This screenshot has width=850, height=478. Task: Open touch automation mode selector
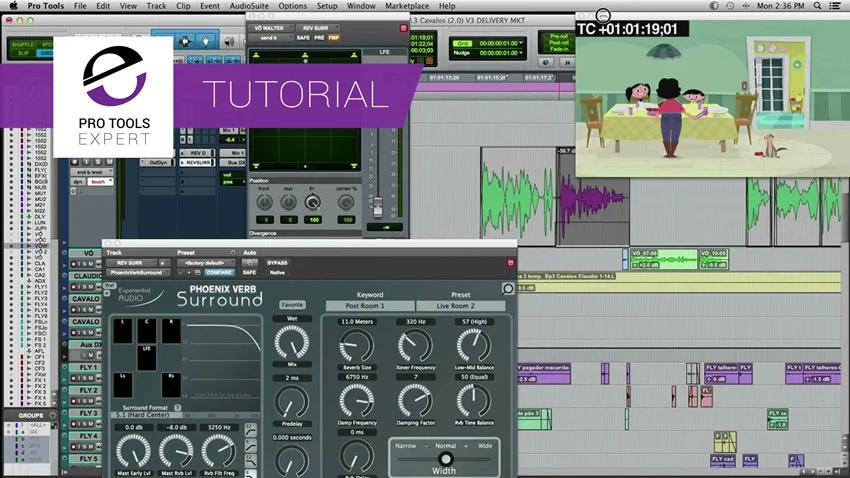click(100, 182)
